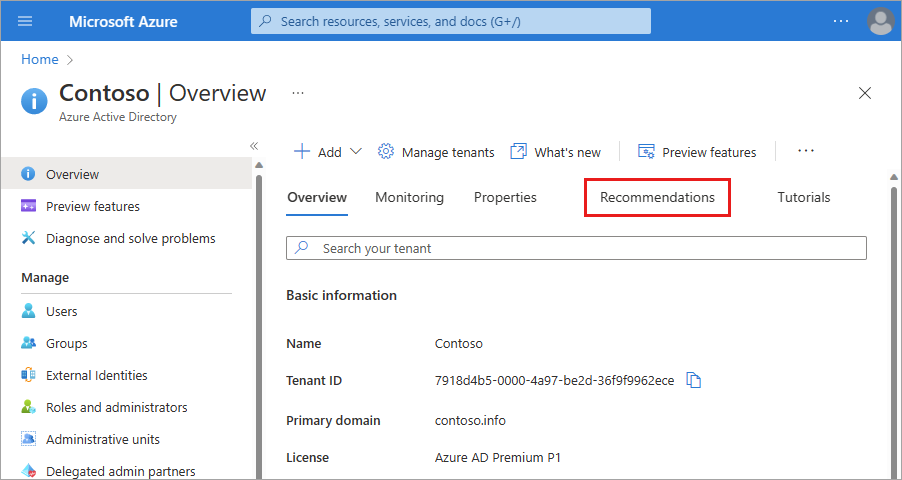Viewport: 902px width, 480px height.
Task: Click the Administrative units icon
Action: pos(28,439)
